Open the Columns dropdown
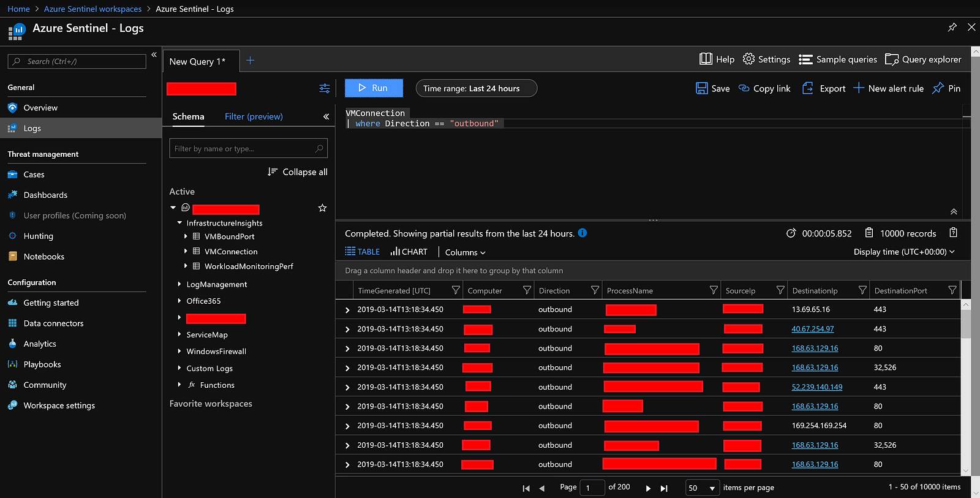 click(x=465, y=252)
